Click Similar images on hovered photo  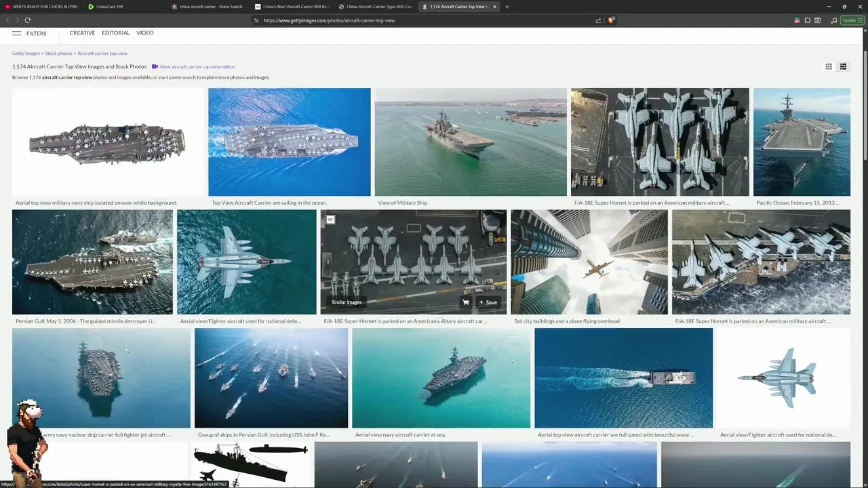point(347,302)
